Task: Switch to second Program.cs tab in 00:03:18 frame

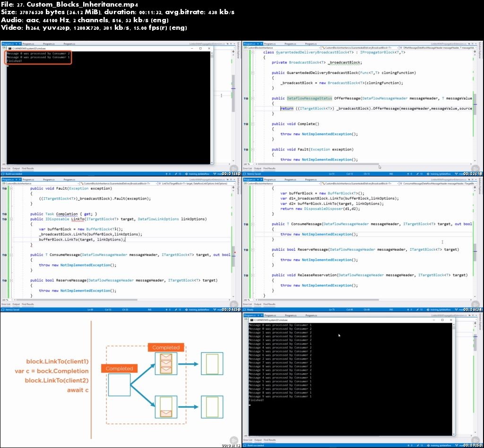Action: [x=270, y=44]
